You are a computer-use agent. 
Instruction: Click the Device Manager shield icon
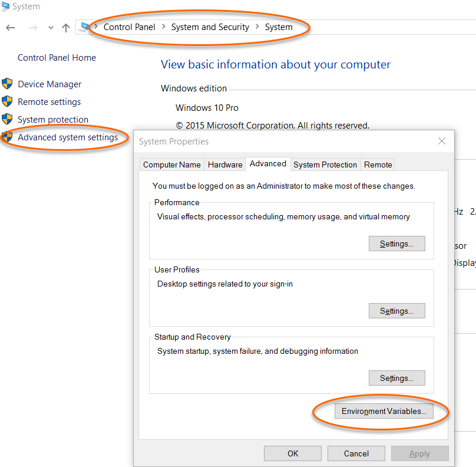[x=7, y=84]
